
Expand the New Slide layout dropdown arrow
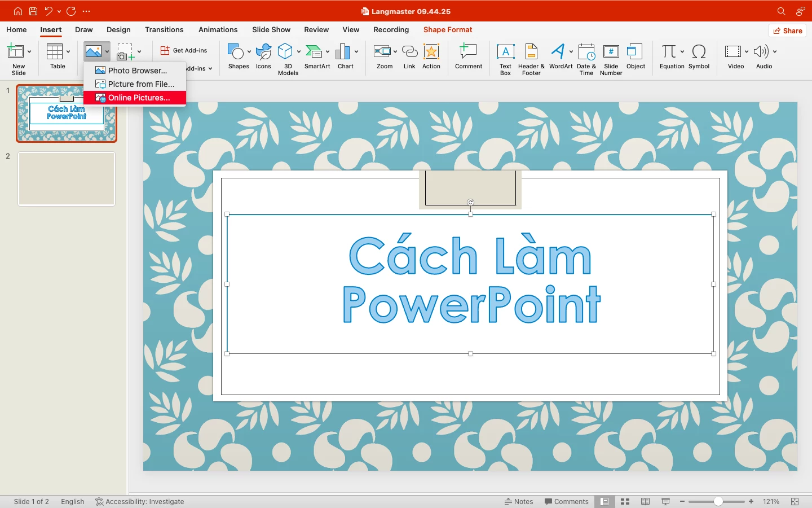click(29, 51)
